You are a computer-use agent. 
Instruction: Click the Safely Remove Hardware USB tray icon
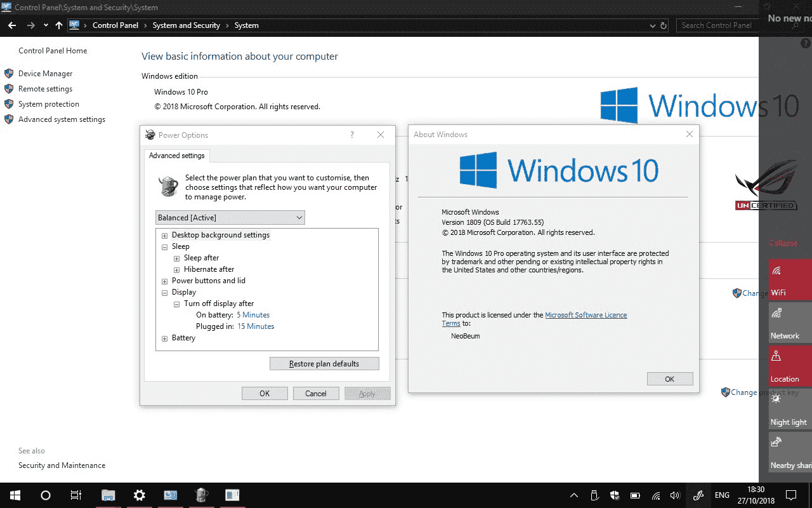coord(594,495)
